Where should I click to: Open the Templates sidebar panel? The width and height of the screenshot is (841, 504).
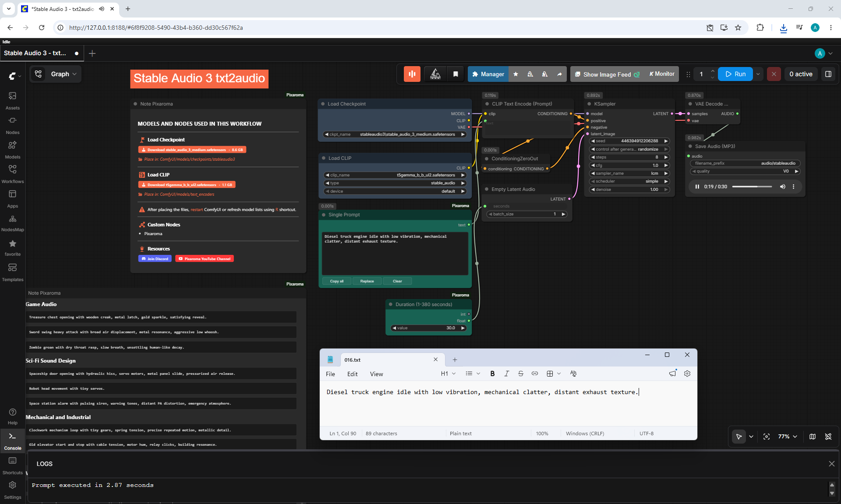tap(13, 272)
